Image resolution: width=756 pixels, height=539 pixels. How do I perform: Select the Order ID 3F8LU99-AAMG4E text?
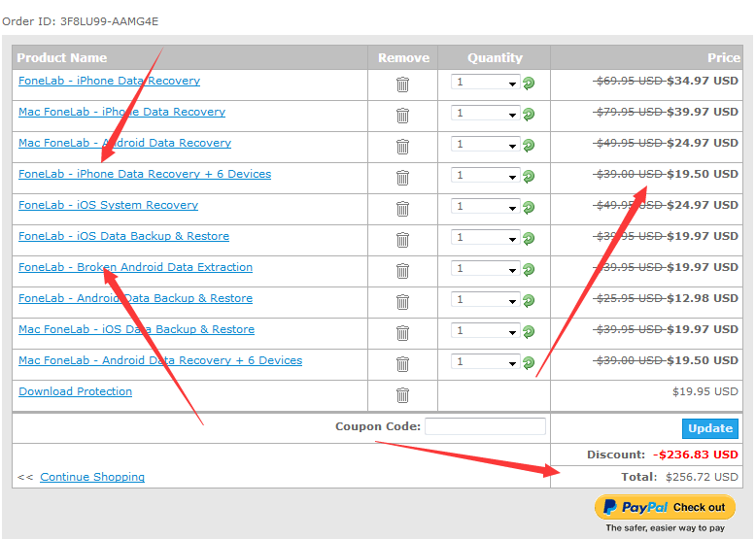pos(80,21)
